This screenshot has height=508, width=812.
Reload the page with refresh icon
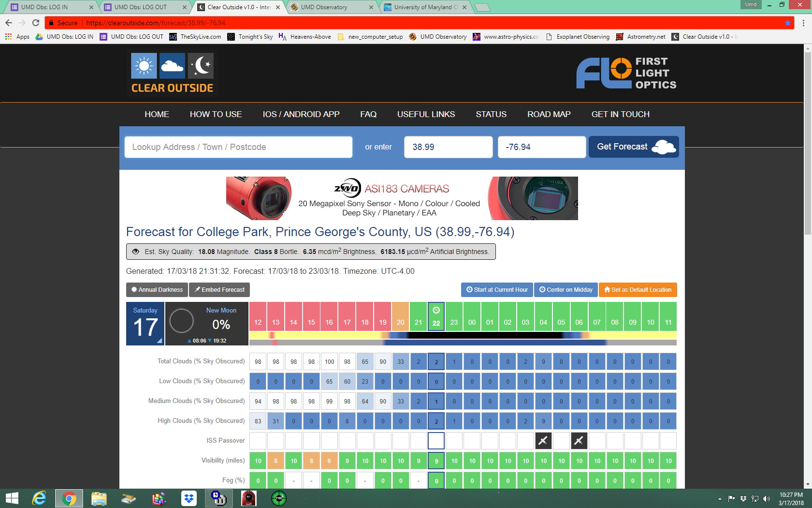pyautogui.click(x=36, y=23)
